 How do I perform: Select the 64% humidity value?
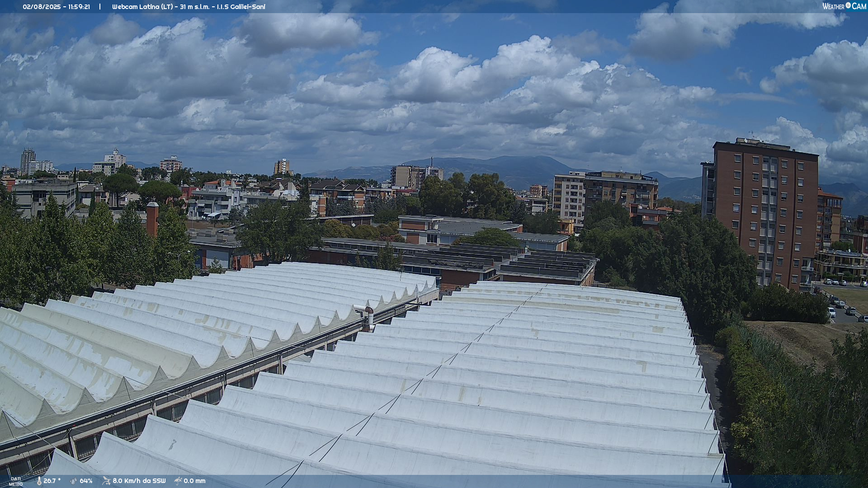[x=86, y=481]
